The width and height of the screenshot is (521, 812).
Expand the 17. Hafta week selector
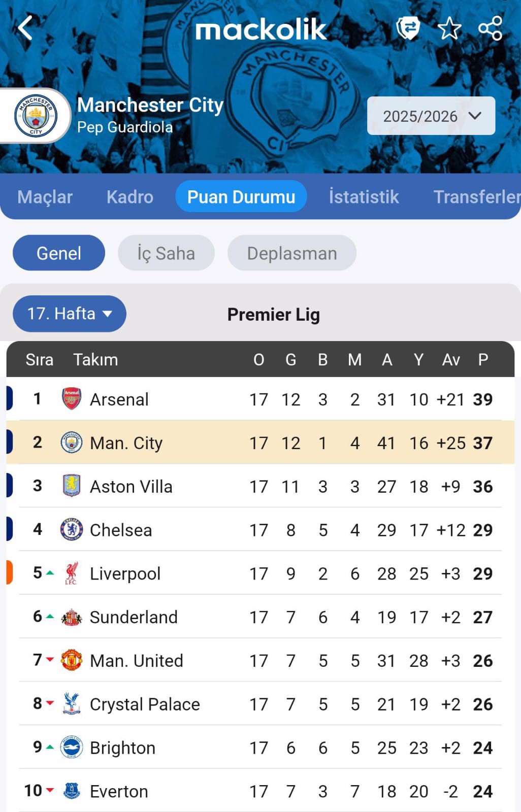click(x=70, y=314)
